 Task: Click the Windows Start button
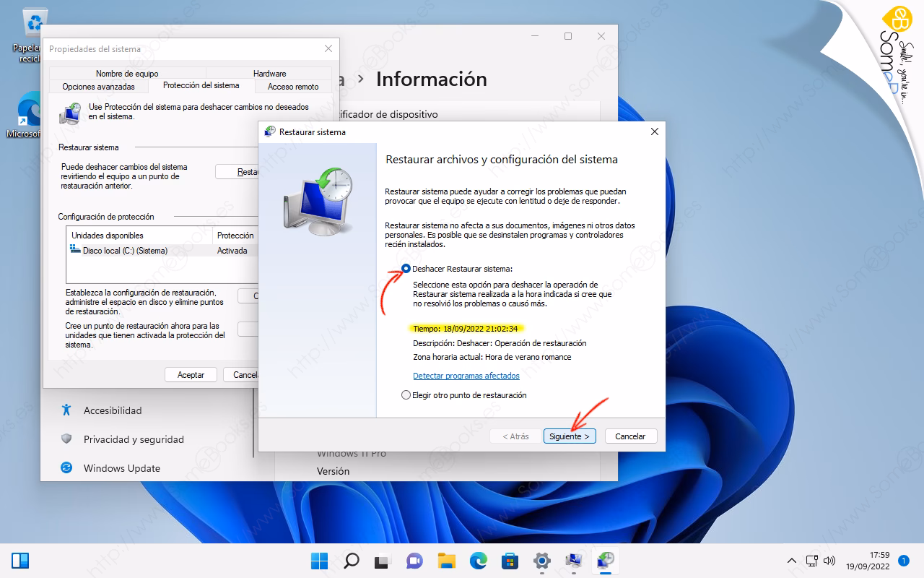tap(320, 561)
